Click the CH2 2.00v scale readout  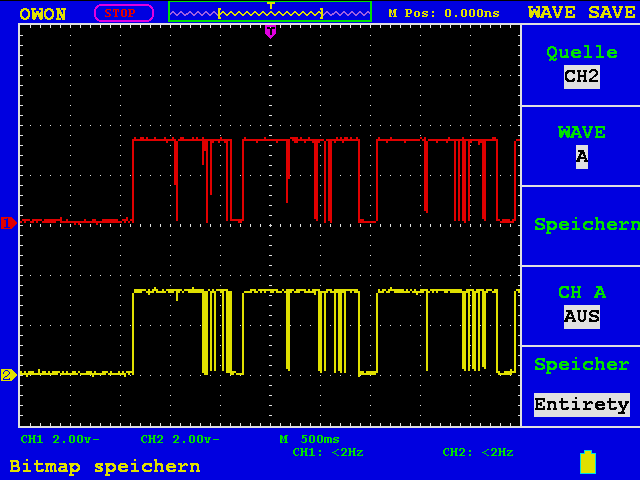[180, 439]
